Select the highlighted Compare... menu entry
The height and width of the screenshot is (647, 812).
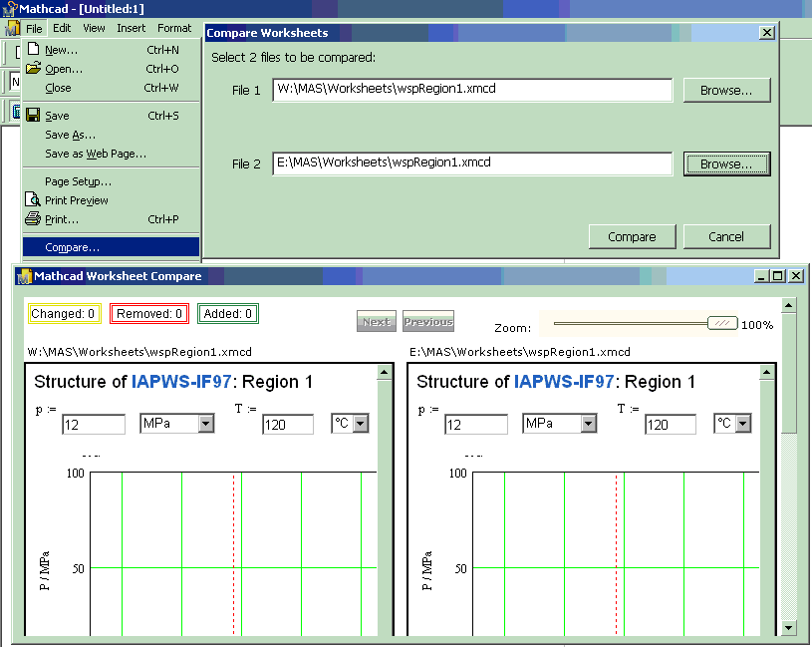pyautogui.click(x=111, y=247)
